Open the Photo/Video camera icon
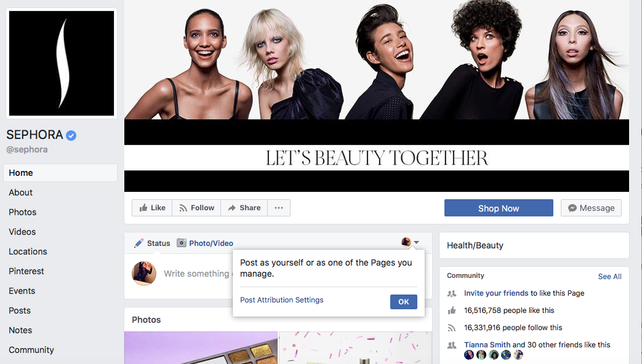This screenshot has width=642, height=364. point(182,243)
